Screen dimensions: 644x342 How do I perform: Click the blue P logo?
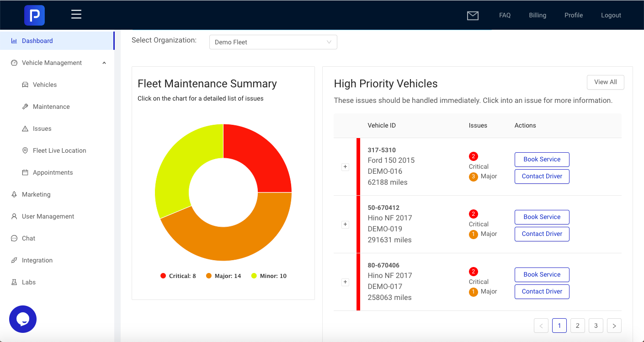(34, 15)
